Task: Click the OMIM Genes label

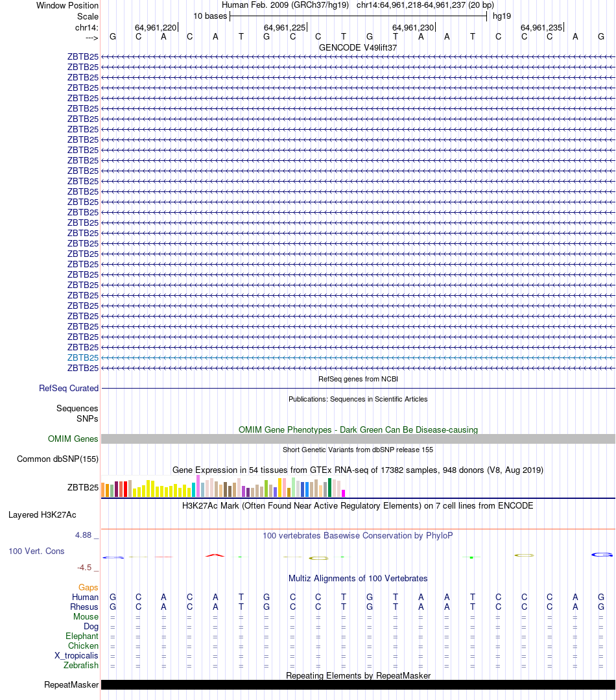Action: coord(73,439)
